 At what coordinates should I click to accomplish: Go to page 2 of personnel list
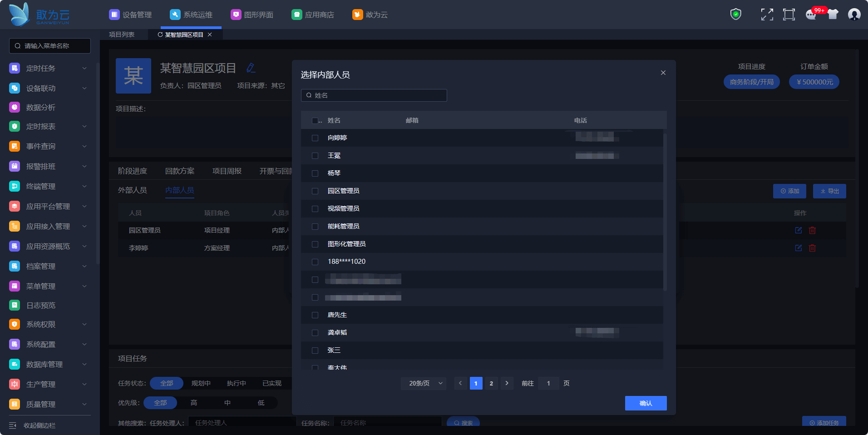(491, 383)
